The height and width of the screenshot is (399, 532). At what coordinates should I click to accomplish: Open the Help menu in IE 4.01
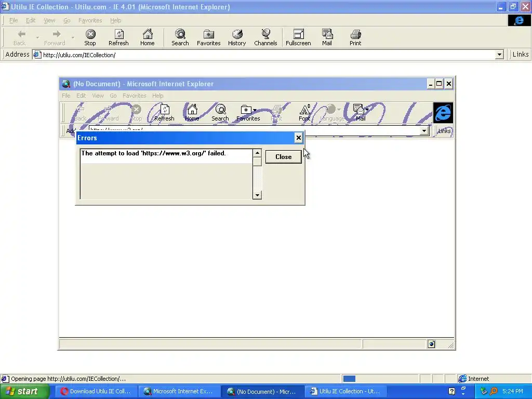point(115,20)
